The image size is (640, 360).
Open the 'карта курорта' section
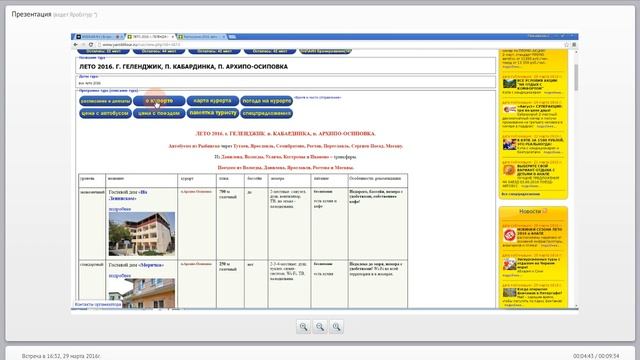(x=213, y=101)
